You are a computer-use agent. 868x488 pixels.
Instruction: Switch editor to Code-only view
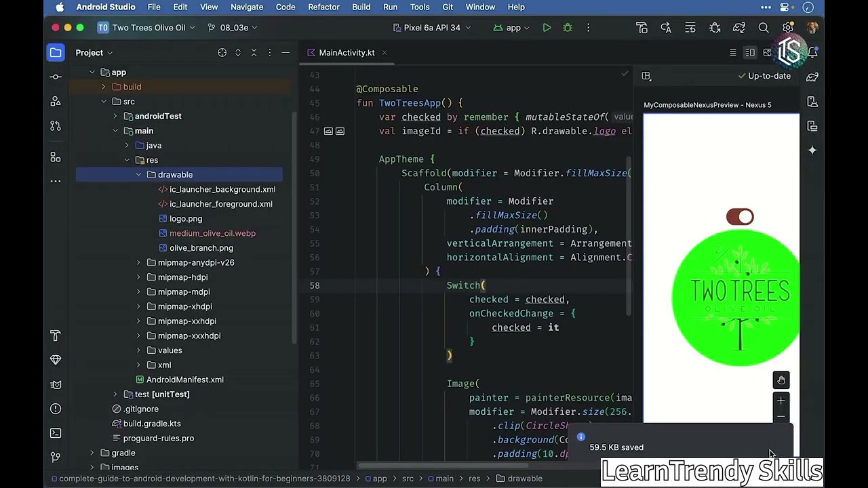click(x=732, y=52)
